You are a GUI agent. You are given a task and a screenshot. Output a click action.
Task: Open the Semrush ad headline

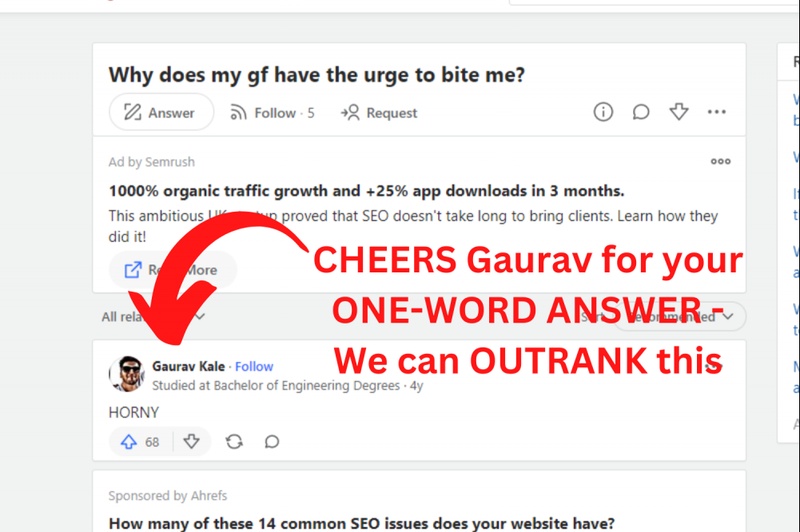(x=366, y=191)
